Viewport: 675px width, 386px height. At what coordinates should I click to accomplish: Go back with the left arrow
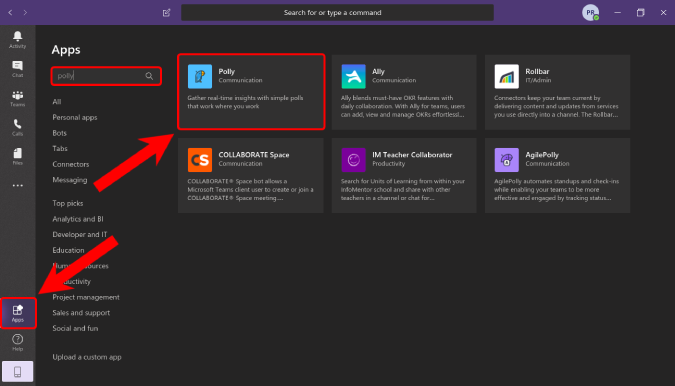[10, 12]
